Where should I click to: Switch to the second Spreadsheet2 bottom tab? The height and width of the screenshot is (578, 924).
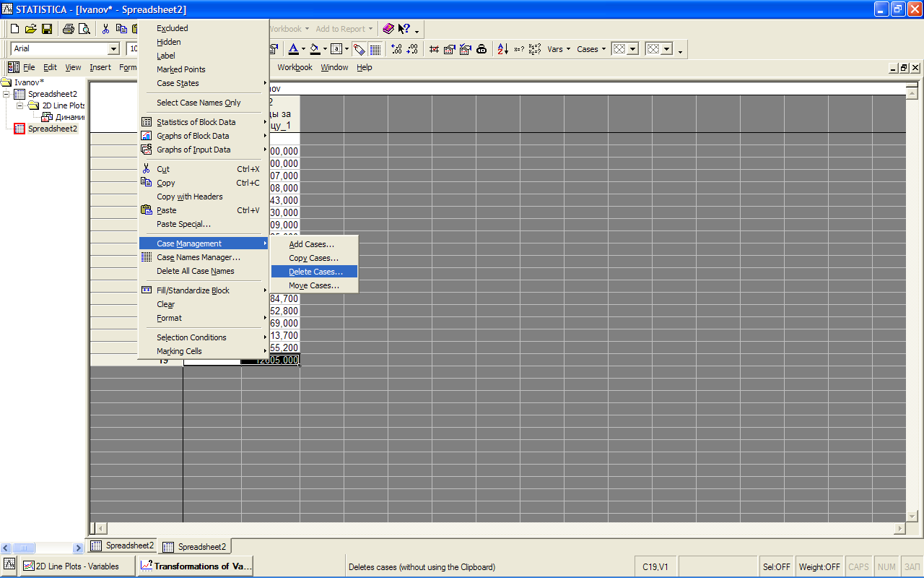(x=195, y=546)
